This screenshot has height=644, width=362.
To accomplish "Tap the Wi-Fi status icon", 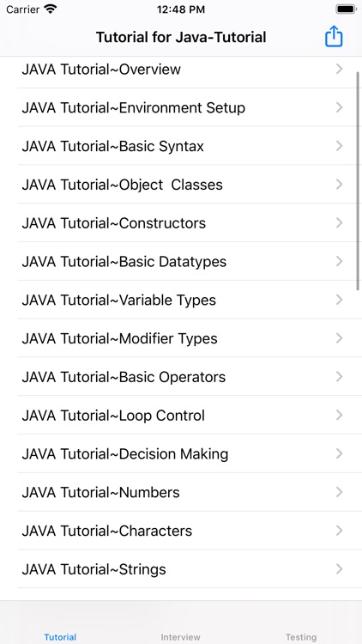I will coord(51,9).
